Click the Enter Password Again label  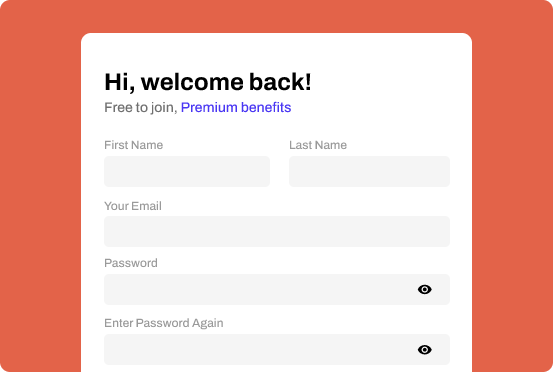point(164,323)
